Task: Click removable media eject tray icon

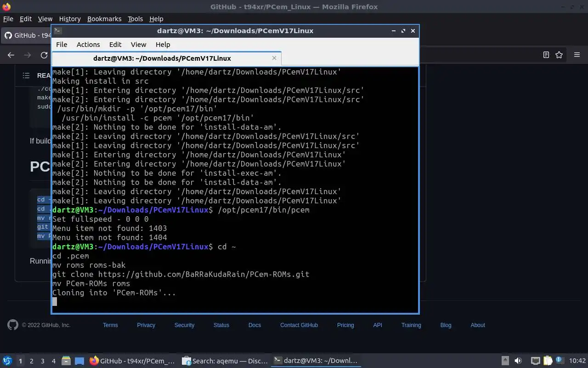Action: [x=505, y=361]
